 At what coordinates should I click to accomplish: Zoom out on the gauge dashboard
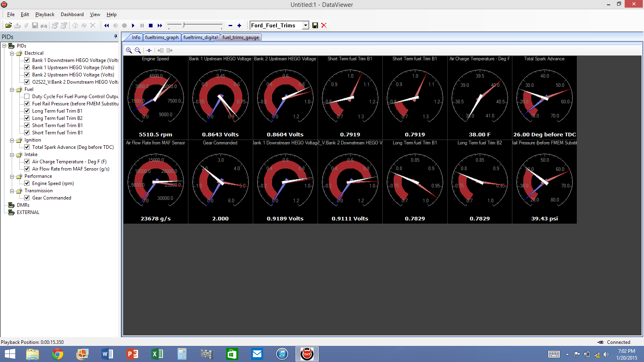138,50
